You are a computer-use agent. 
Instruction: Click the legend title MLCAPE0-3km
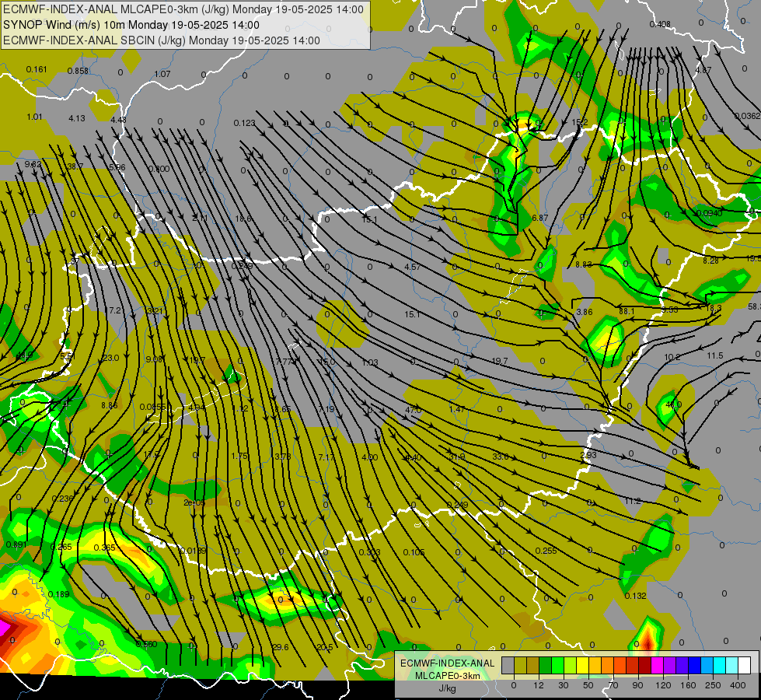coord(447,676)
